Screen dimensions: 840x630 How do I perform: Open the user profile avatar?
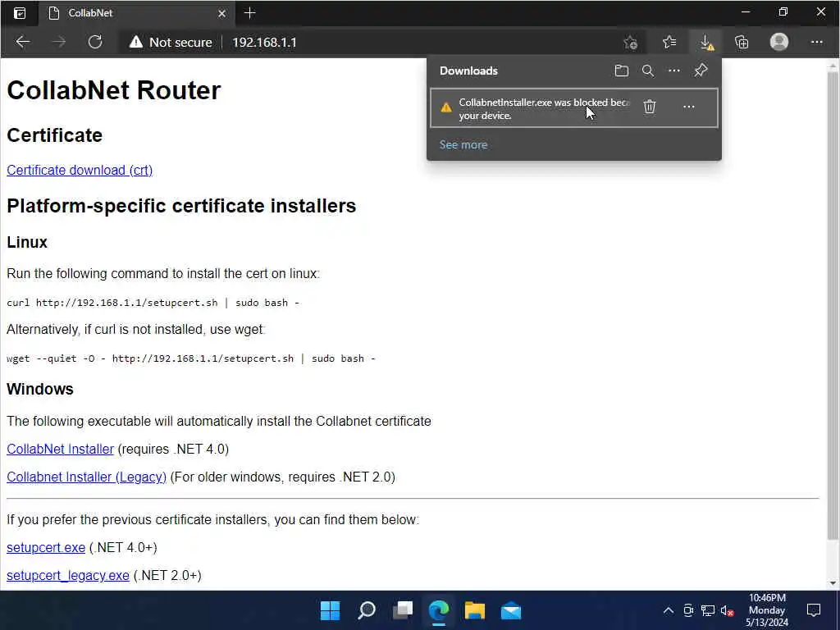[x=779, y=42]
